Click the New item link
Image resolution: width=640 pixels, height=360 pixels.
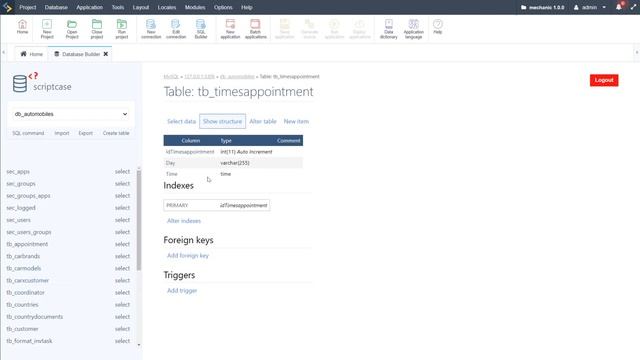point(296,121)
